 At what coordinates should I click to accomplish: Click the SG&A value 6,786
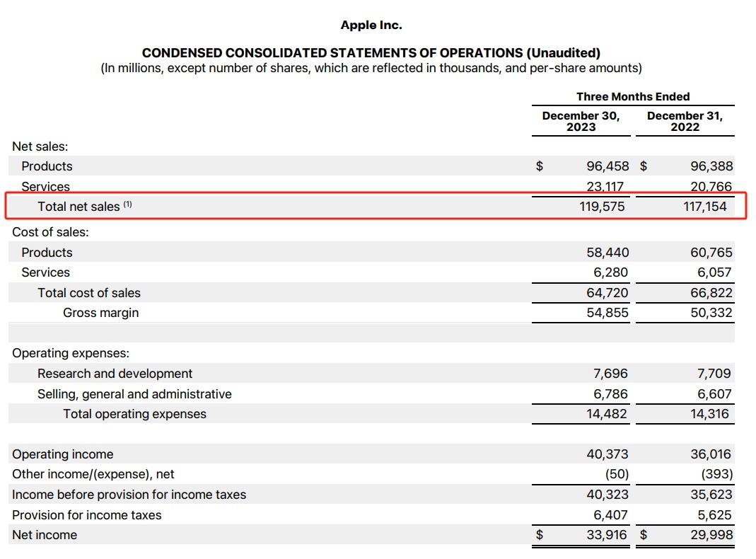(610, 394)
